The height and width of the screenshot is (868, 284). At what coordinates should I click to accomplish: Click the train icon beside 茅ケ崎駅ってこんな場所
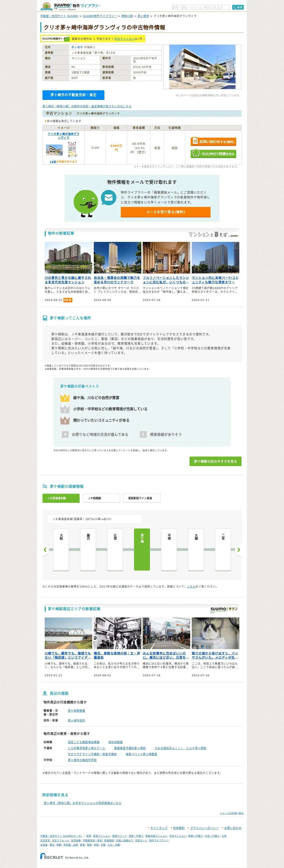pyautogui.click(x=45, y=318)
